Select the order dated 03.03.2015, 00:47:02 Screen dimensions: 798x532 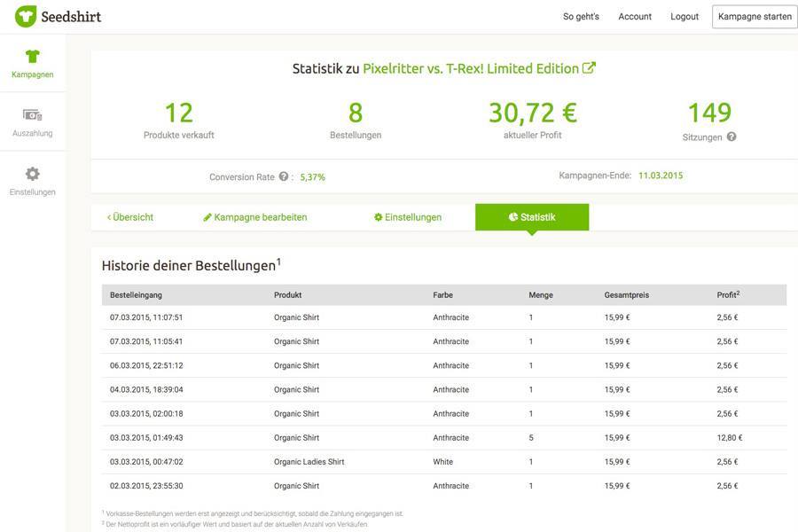click(444, 462)
